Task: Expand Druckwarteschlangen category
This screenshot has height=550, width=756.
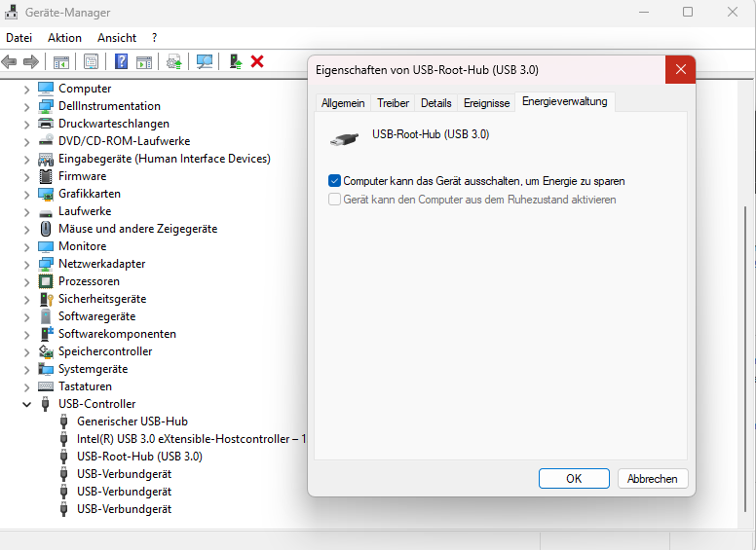Action: 26,125
